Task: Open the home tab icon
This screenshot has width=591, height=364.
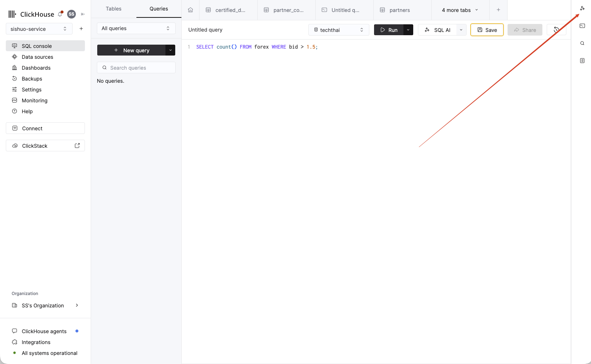Action: point(190,10)
